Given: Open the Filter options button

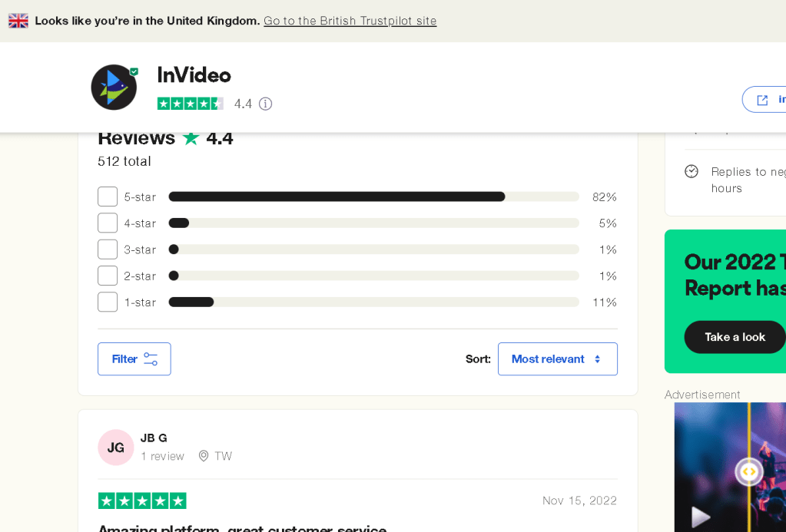Looking at the screenshot, I should click(134, 359).
